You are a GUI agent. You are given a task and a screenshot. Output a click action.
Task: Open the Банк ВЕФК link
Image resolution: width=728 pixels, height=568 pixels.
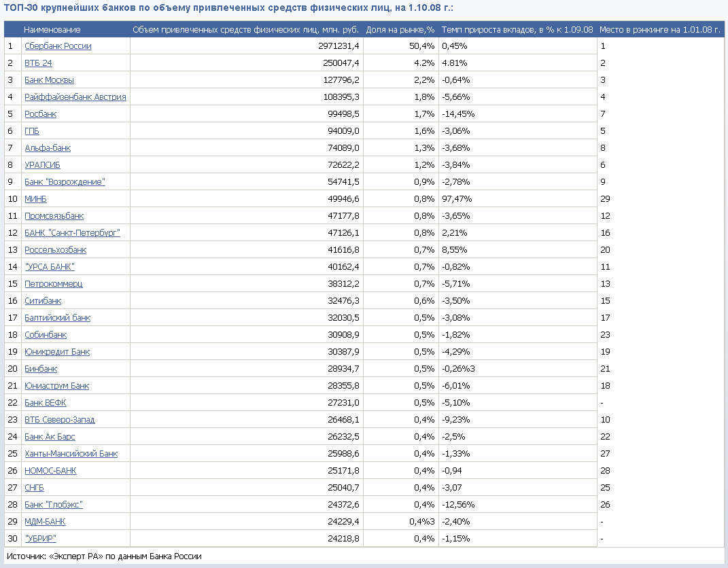point(45,403)
